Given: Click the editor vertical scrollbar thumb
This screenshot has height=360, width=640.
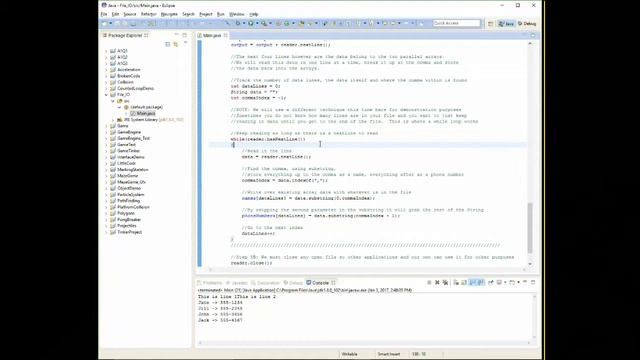Looking at the screenshot, I should [x=530, y=228].
